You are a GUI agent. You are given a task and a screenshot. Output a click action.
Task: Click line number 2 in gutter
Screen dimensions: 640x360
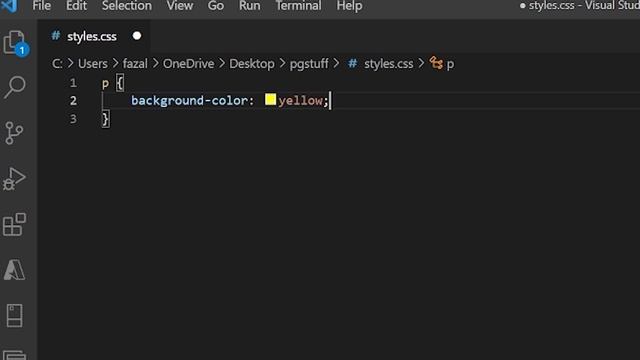tap(73, 100)
